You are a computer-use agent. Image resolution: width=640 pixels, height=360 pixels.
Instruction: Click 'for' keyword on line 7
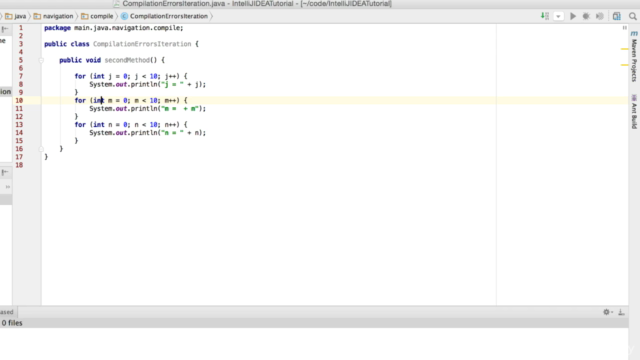click(x=80, y=76)
